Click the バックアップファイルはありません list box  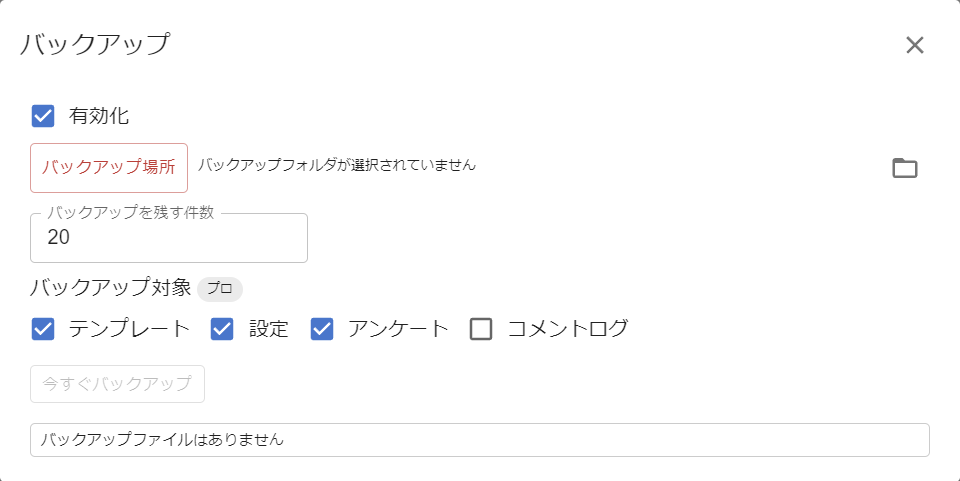(x=480, y=440)
